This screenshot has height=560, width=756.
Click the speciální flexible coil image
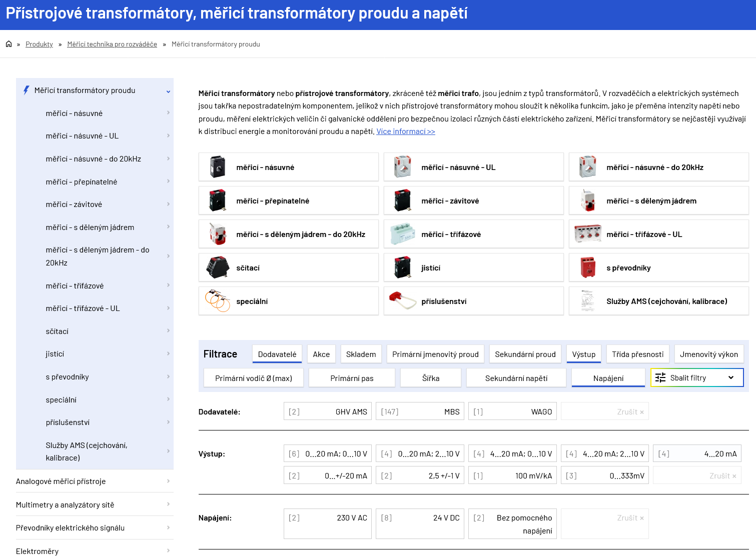(218, 301)
